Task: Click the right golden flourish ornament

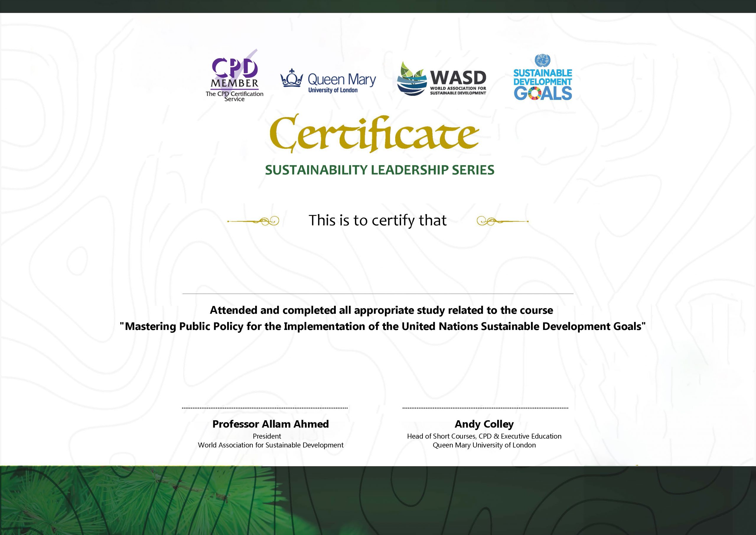Action: [x=502, y=221]
